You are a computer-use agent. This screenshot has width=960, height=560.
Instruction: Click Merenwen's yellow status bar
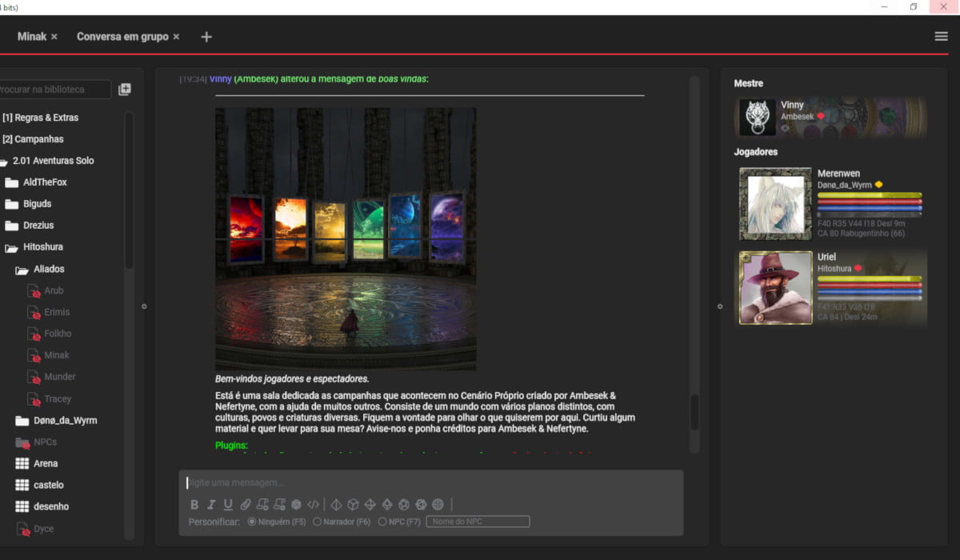[x=869, y=195]
